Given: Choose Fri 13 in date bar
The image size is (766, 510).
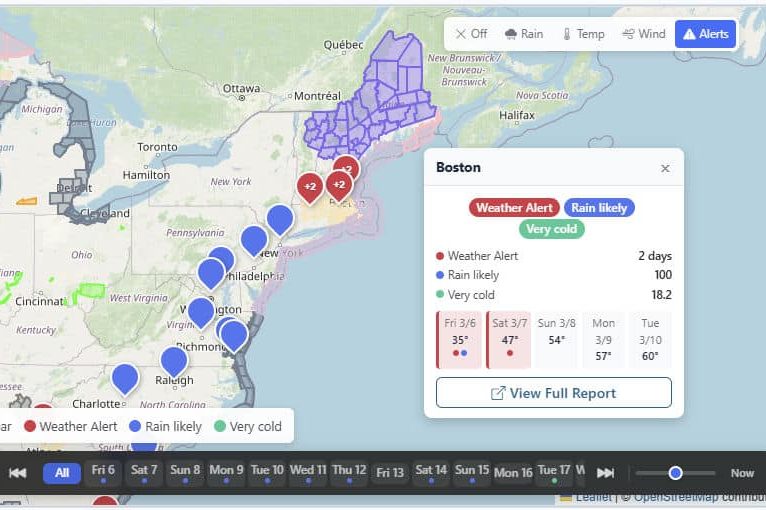Looking at the screenshot, I should coord(390,473).
